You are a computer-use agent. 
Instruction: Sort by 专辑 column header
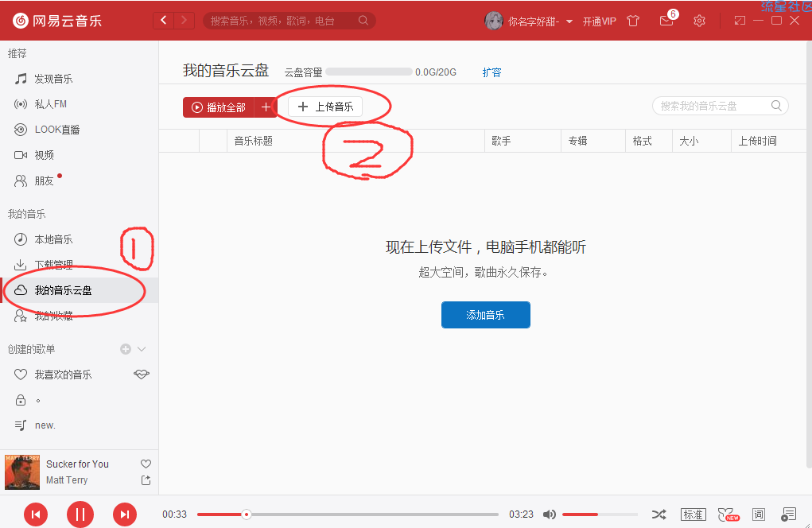point(593,141)
